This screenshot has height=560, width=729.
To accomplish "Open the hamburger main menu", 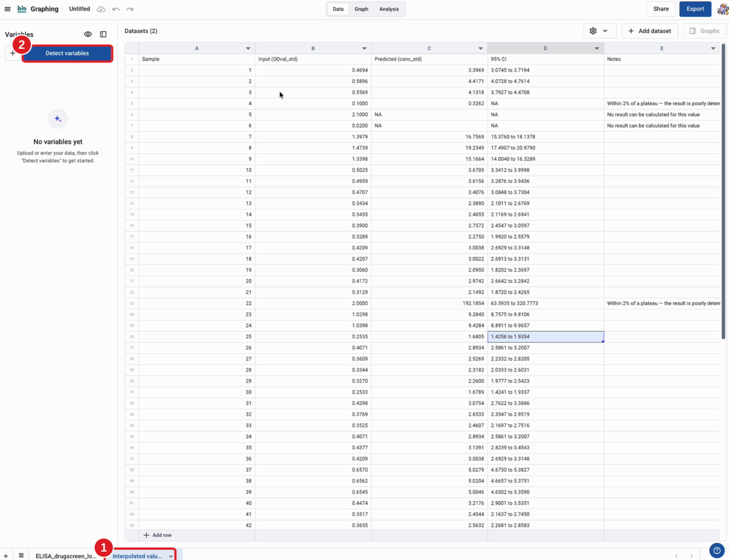I will coord(8,9).
